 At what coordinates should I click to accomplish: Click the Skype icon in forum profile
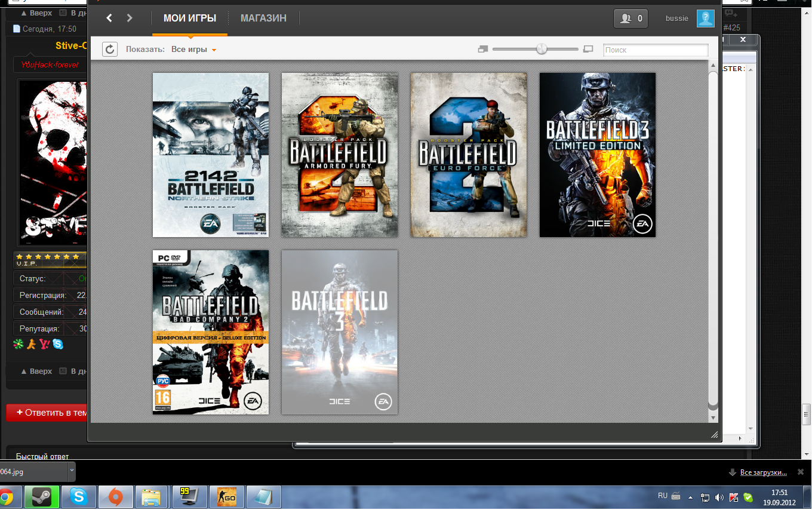[x=58, y=344]
